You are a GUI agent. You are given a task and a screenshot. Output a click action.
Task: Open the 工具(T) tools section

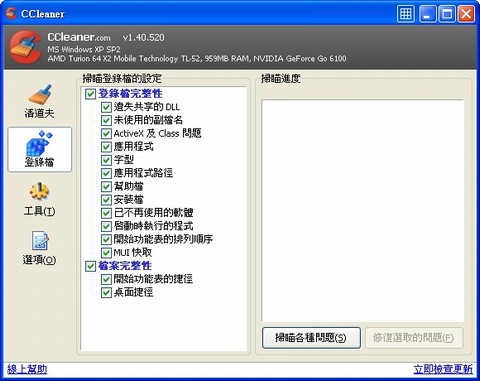pyautogui.click(x=39, y=199)
